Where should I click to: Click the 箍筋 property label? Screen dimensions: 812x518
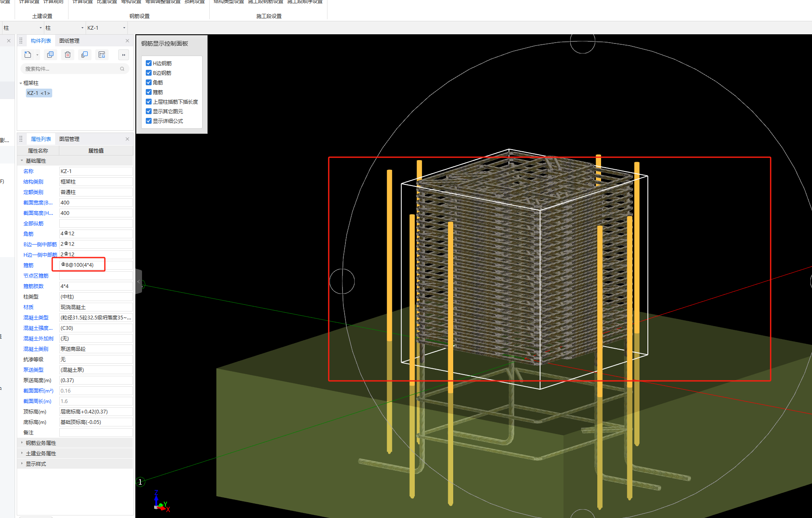pyautogui.click(x=28, y=265)
